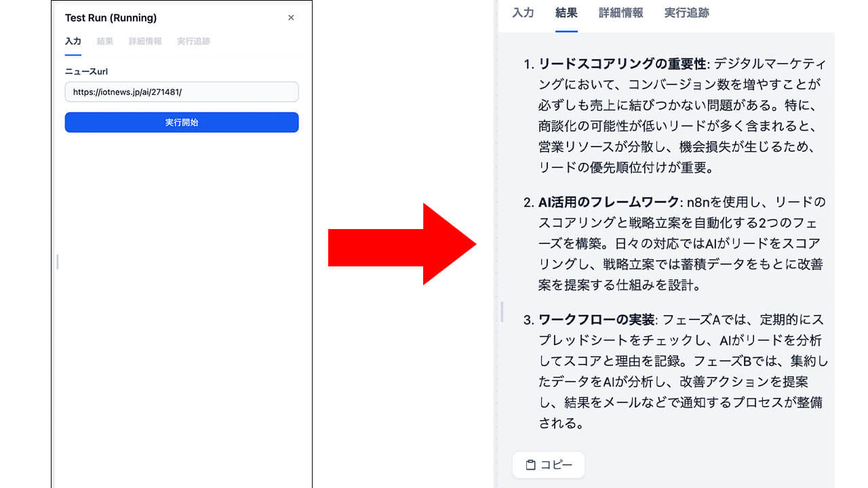Viewport: 868px width, 488px height.
Task: Click the results panel left-edge resize handle
Action: point(502,312)
